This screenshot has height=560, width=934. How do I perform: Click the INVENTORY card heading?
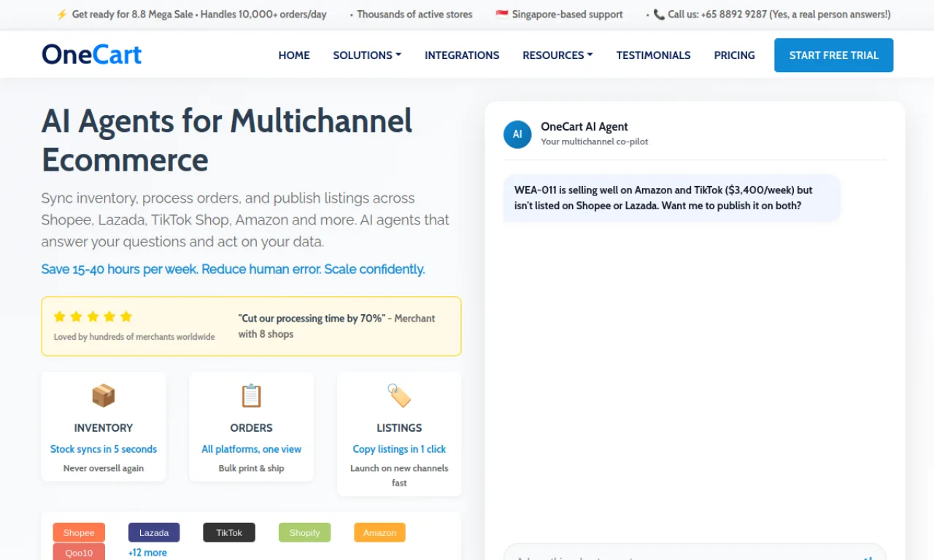coord(104,428)
